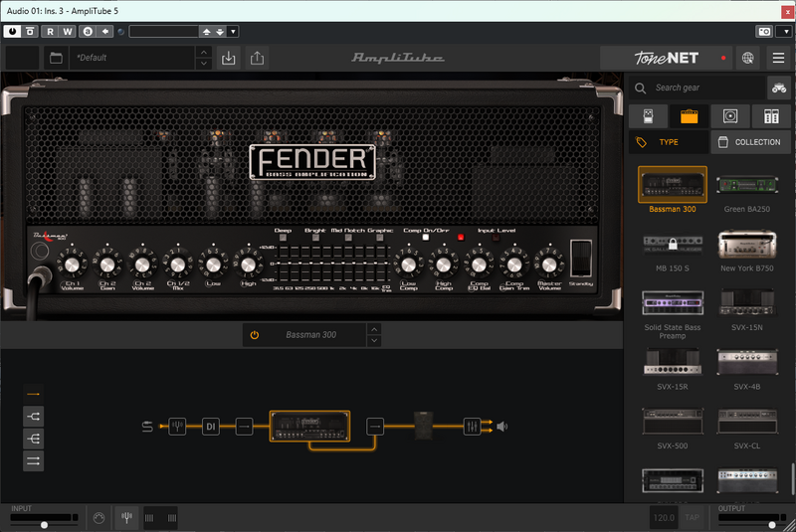Select the New York B750 amp thumbnail

(x=747, y=244)
